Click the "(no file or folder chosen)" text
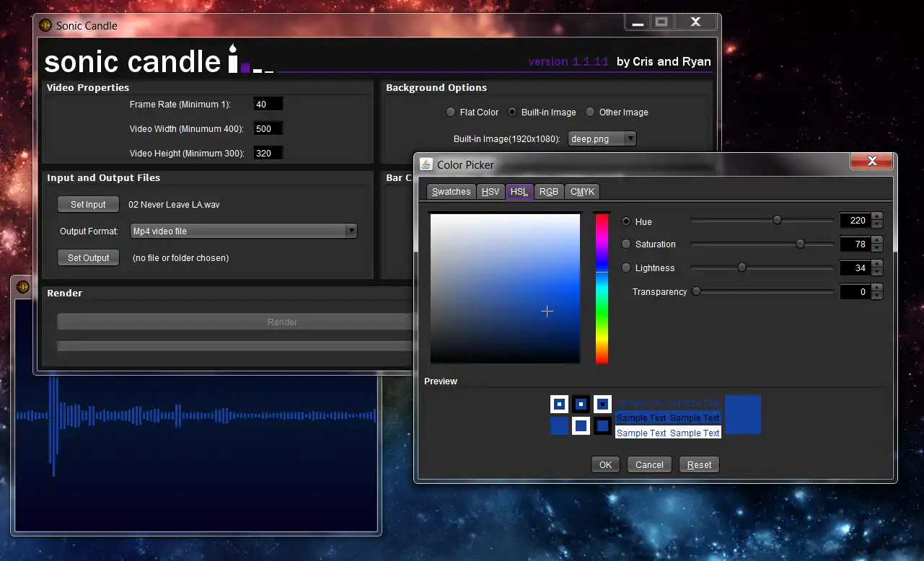 pyautogui.click(x=181, y=258)
